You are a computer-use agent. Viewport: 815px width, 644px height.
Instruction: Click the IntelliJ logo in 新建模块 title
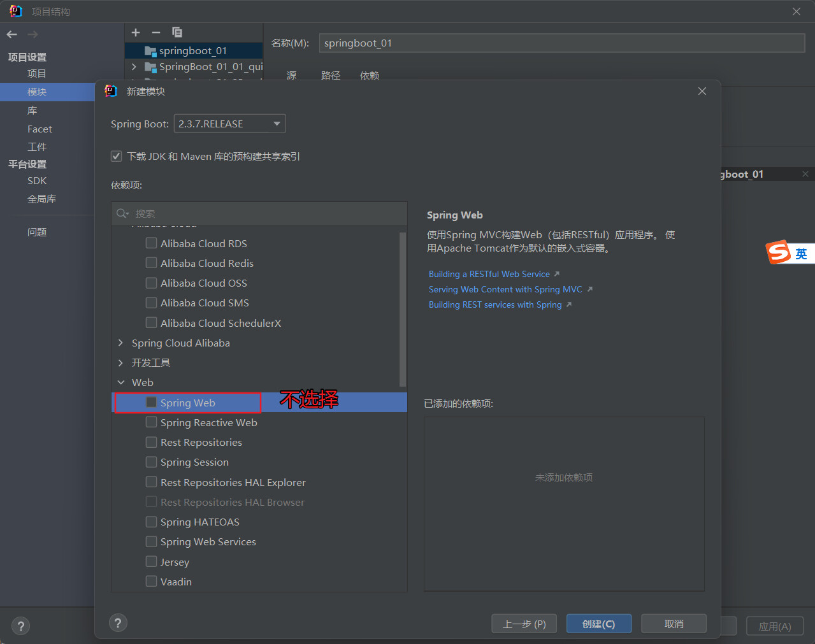(x=111, y=91)
